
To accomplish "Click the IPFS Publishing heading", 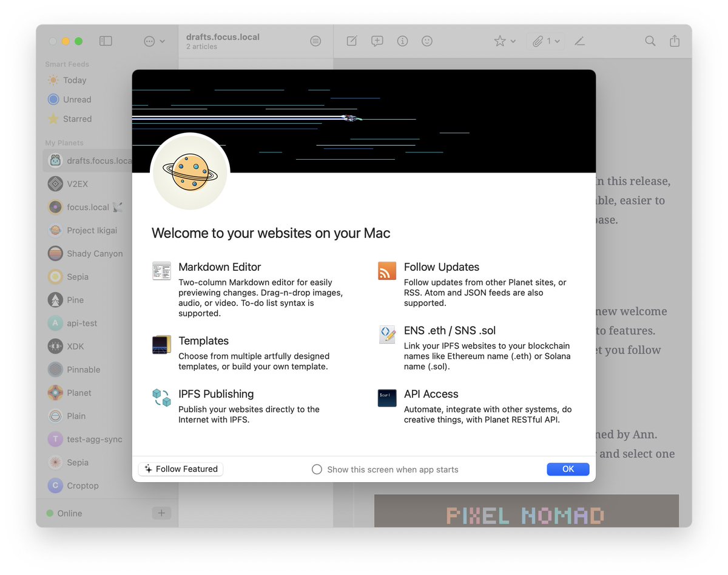I will (x=216, y=394).
